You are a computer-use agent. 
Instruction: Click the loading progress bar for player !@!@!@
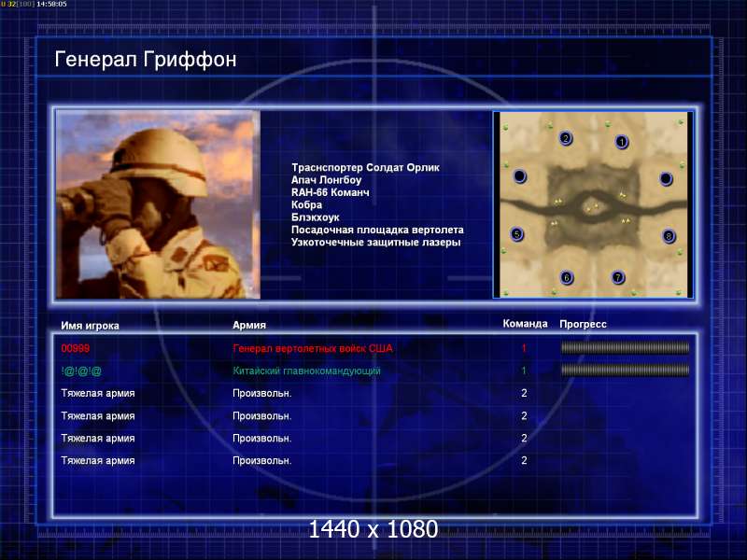pos(625,370)
